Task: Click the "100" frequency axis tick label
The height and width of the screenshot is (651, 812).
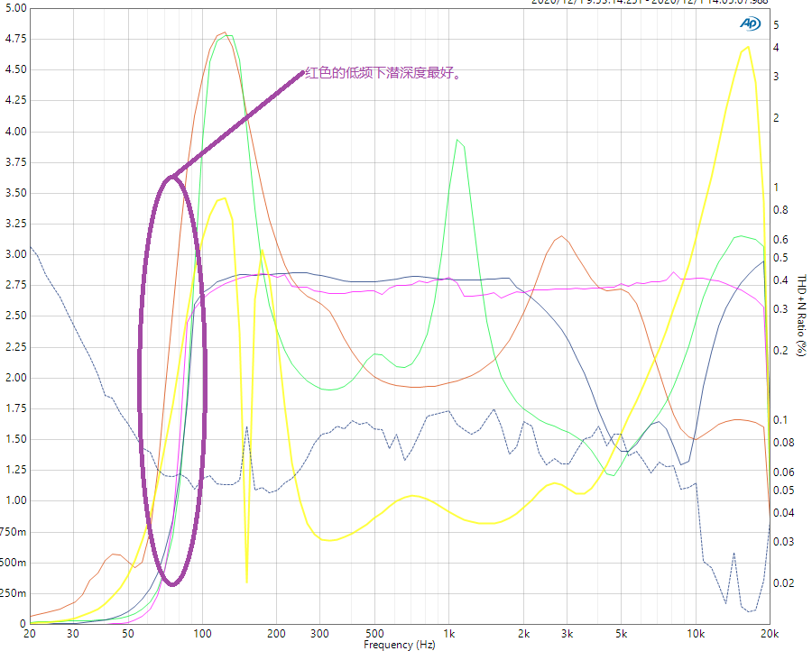Action: (x=202, y=634)
